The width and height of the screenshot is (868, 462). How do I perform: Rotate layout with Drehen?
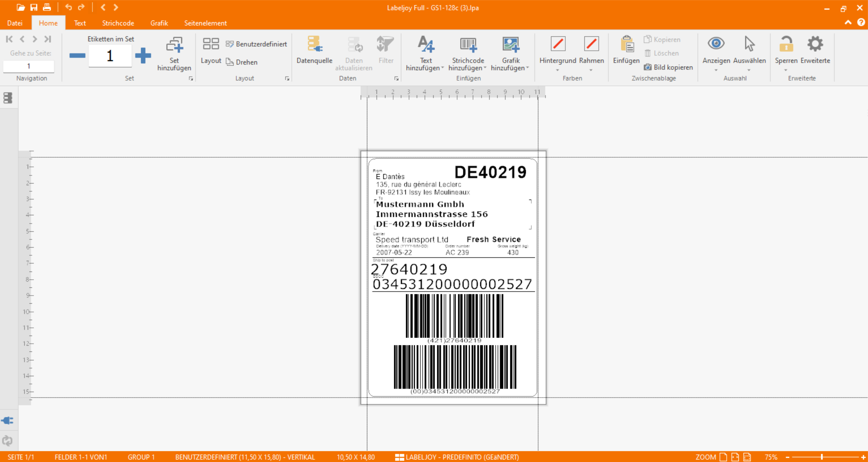click(x=242, y=62)
